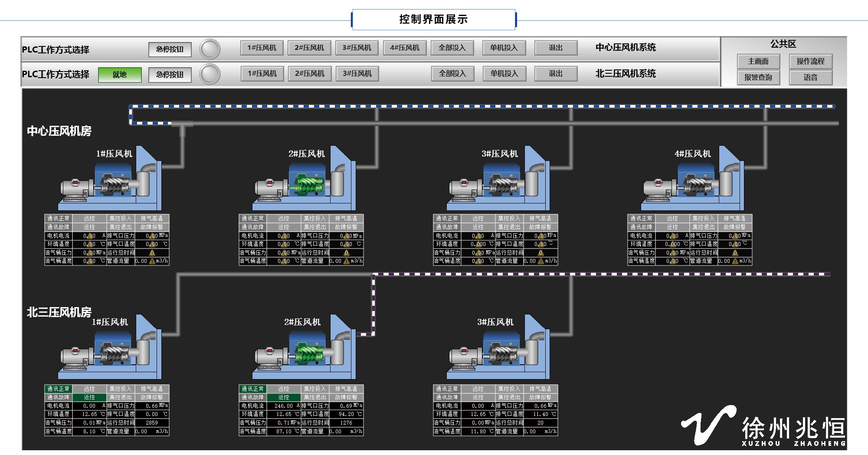Viewport: 868px width, 455px height.
Task: Click 全部投入 in the 中心压风机系统 row
Action: pos(452,48)
